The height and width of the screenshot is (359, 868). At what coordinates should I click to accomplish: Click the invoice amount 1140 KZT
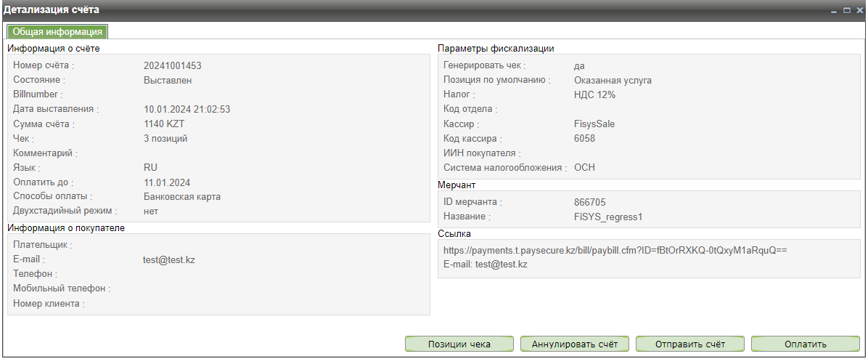tap(164, 124)
